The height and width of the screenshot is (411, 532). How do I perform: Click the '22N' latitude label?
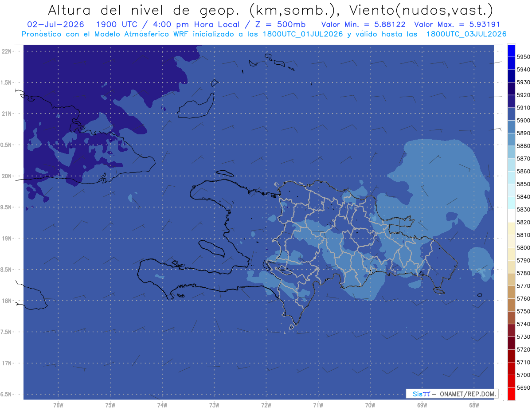point(7,51)
